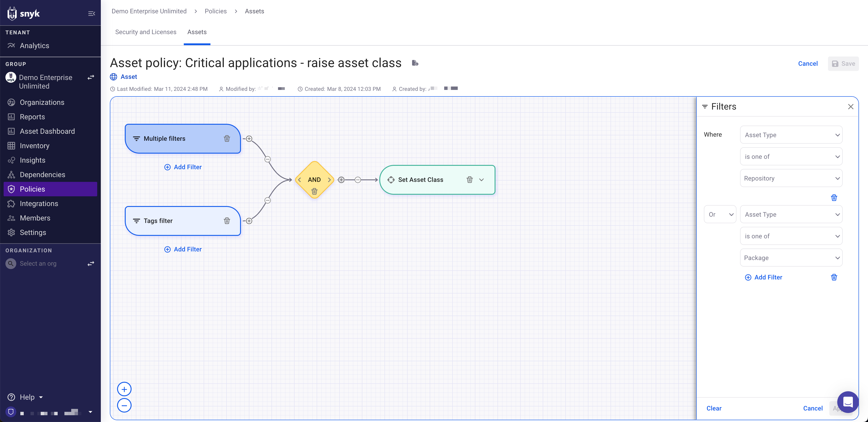
Task: Switch to the Security and Licenses tab
Action: [x=146, y=32]
